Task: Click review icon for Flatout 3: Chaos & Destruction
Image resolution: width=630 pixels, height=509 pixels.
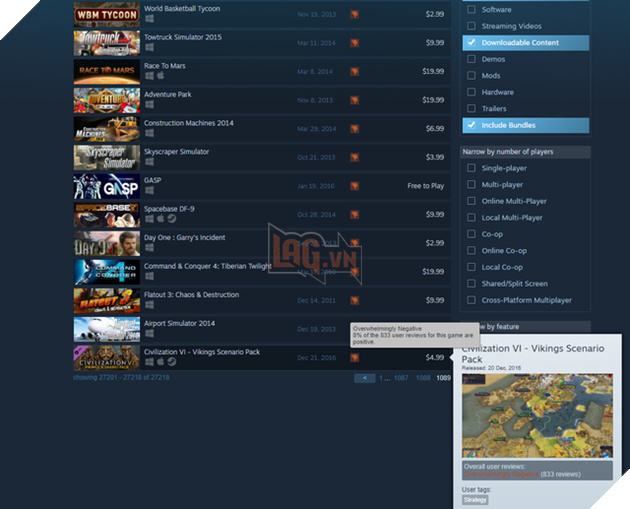Action: (354, 300)
